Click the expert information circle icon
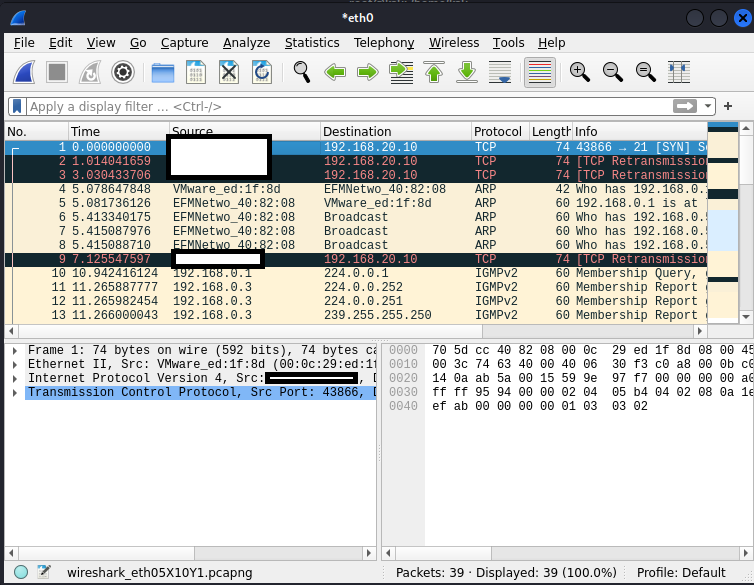754x585 pixels. click(21, 572)
